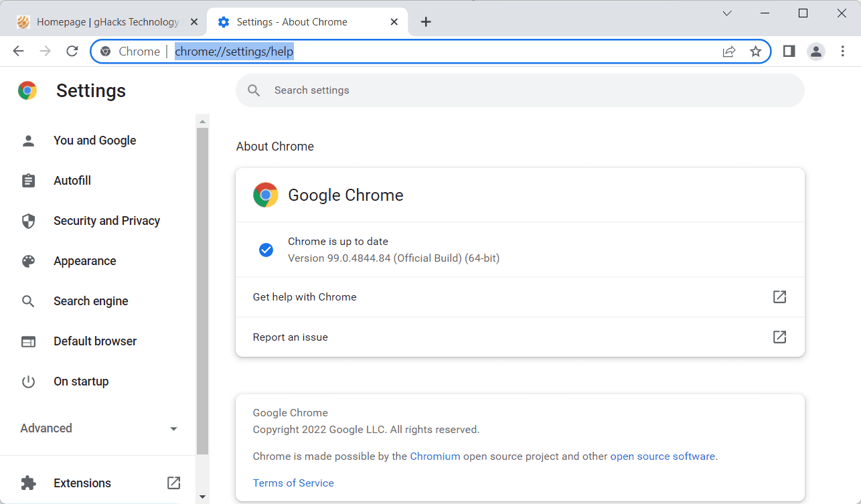Open the Terms of Service link
This screenshot has height=504, width=861.
293,483
